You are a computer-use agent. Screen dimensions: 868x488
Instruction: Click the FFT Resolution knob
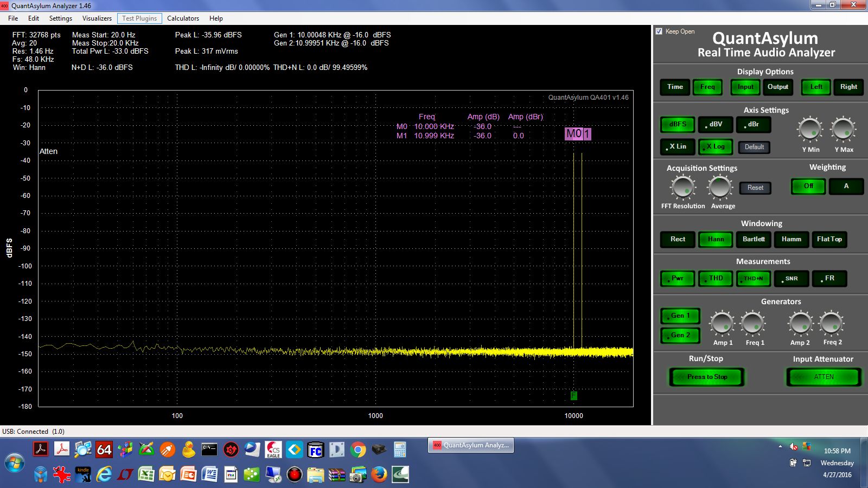(x=682, y=188)
